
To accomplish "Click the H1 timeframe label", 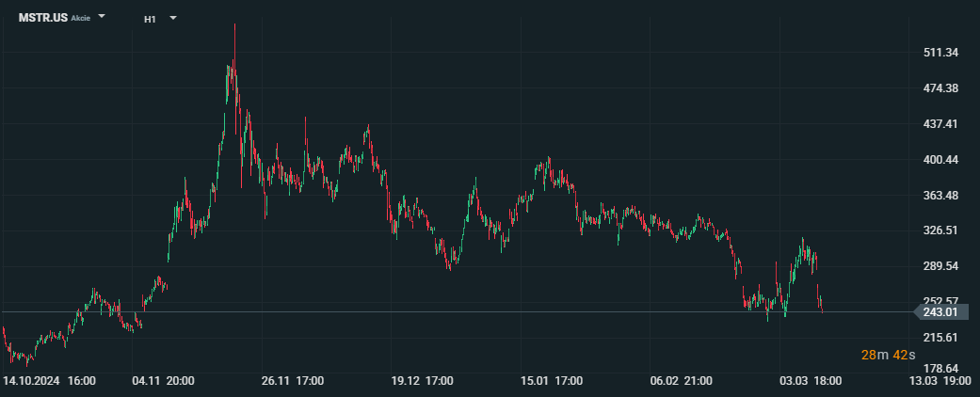I will pyautogui.click(x=150, y=19).
